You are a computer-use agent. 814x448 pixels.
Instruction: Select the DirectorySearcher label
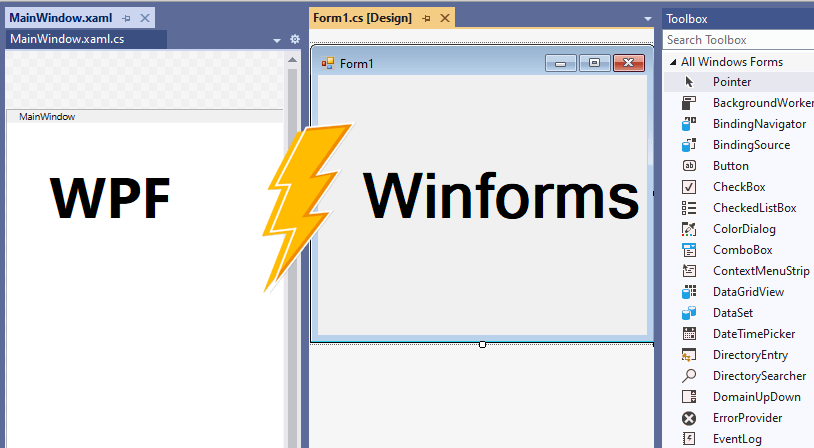[x=759, y=376]
